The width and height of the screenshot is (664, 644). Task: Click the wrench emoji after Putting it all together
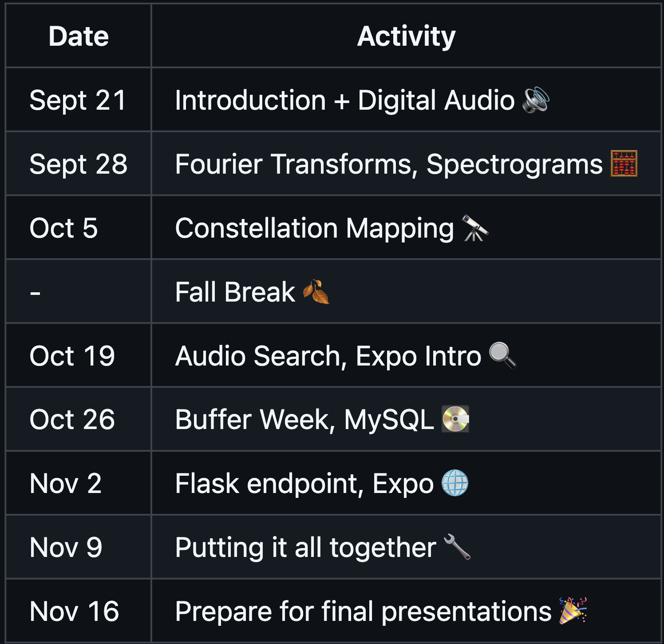(457, 547)
